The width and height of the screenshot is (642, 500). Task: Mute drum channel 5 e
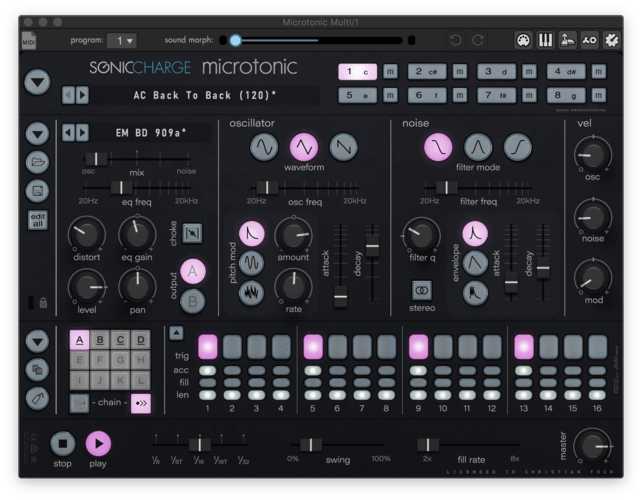pyautogui.click(x=390, y=95)
